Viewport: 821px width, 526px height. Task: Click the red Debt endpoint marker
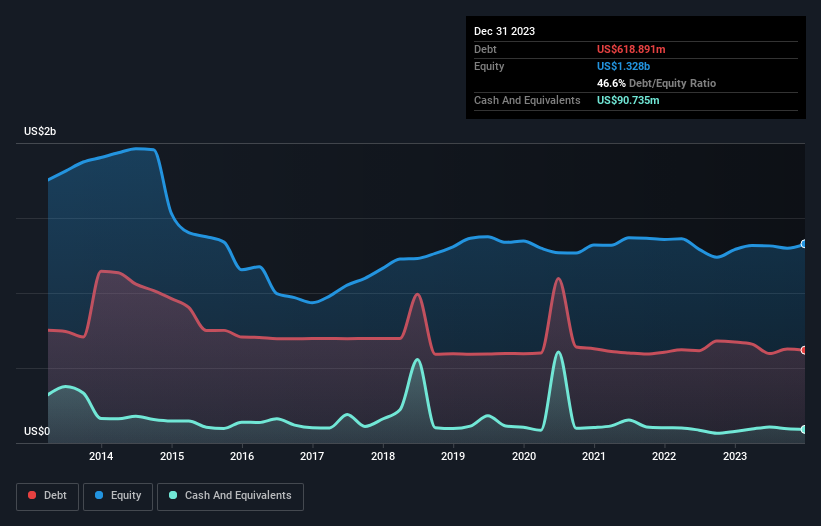click(804, 350)
